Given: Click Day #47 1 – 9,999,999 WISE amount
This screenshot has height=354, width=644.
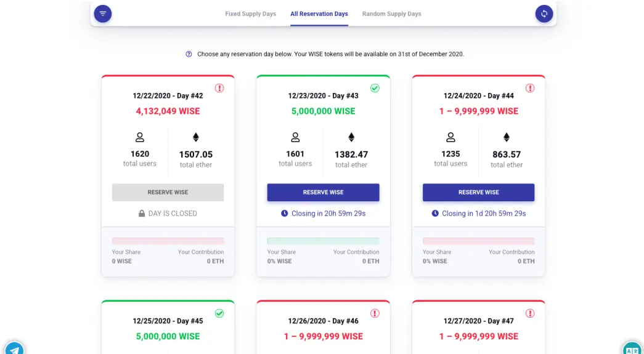Looking at the screenshot, I should [478, 336].
